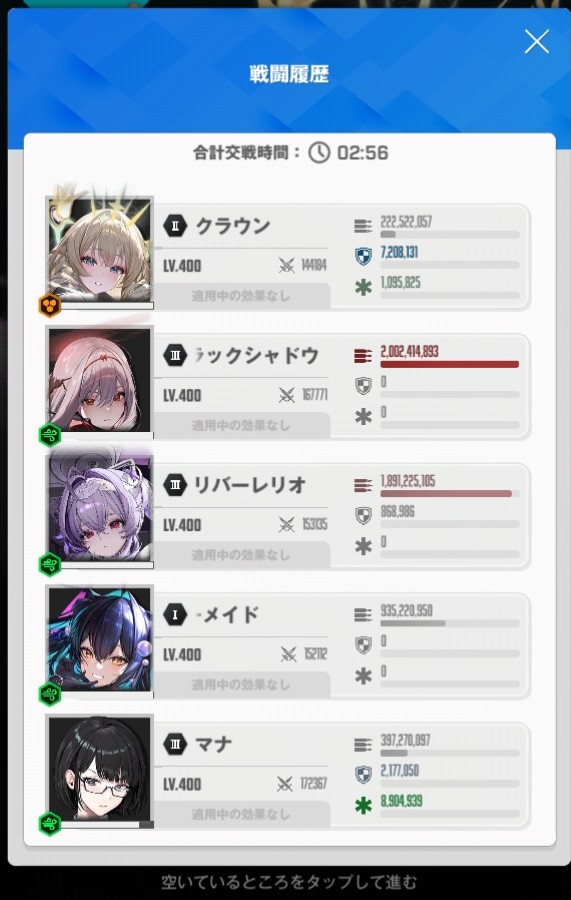Click 適用中の効果なし under クラウン
Image resolution: width=571 pixels, height=900 pixels.
point(241,296)
